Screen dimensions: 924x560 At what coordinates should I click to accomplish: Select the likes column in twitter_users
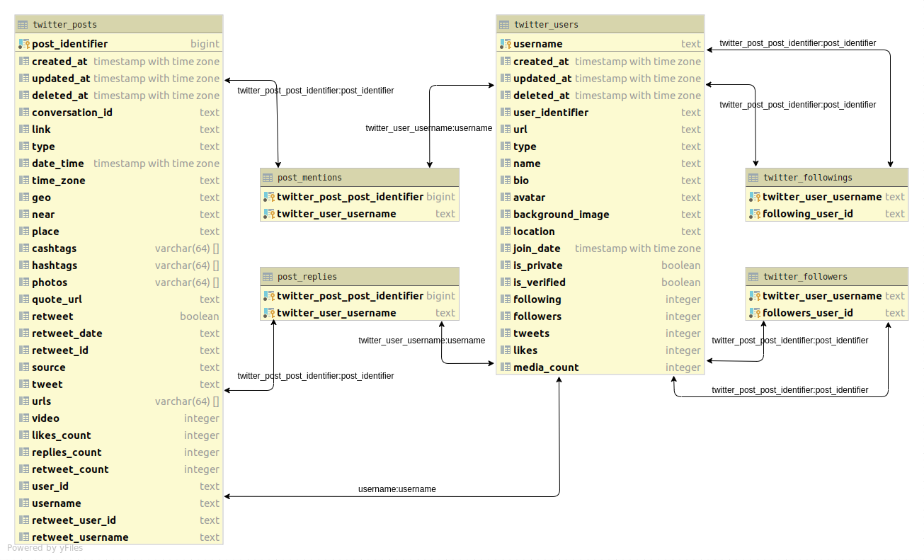(x=600, y=350)
